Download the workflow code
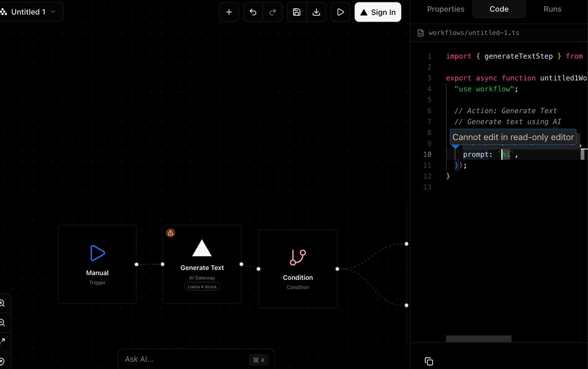 317,12
